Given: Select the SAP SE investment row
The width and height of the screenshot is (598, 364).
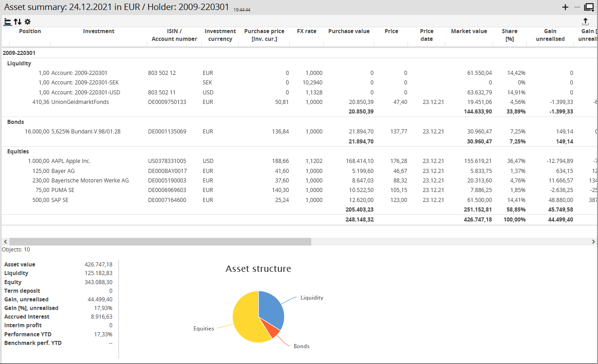Looking at the screenshot, I should (x=61, y=200).
